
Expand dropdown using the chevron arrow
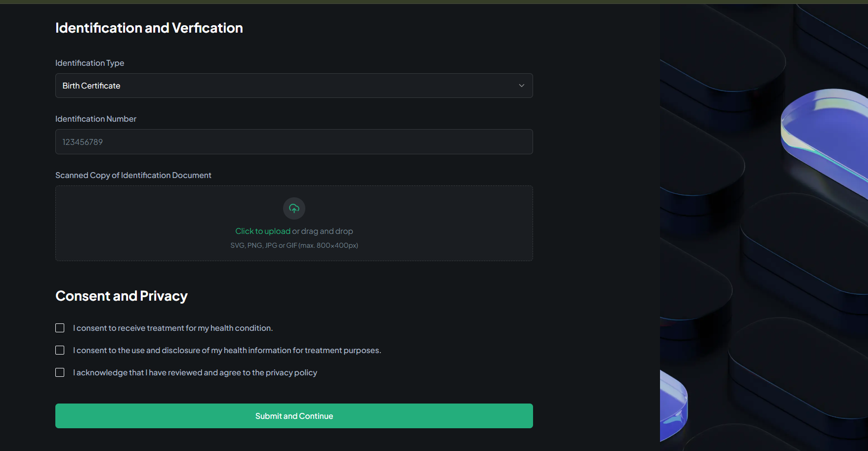point(522,86)
